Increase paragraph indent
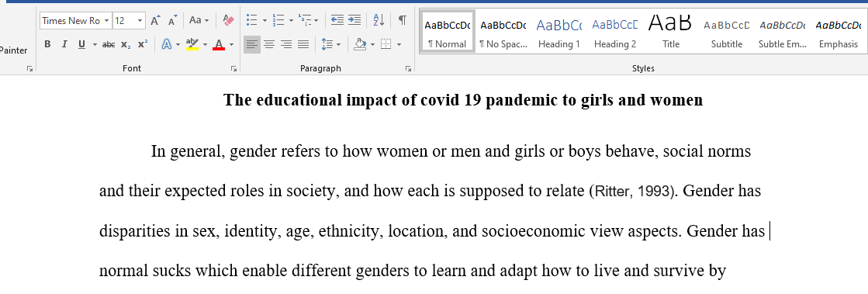The height and width of the screenshot is (294, 868). pos(354,21)
